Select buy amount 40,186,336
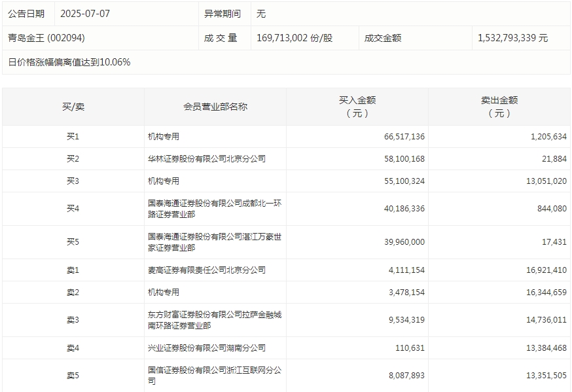This screenshot has height=392, width=572. pos(404,209)
